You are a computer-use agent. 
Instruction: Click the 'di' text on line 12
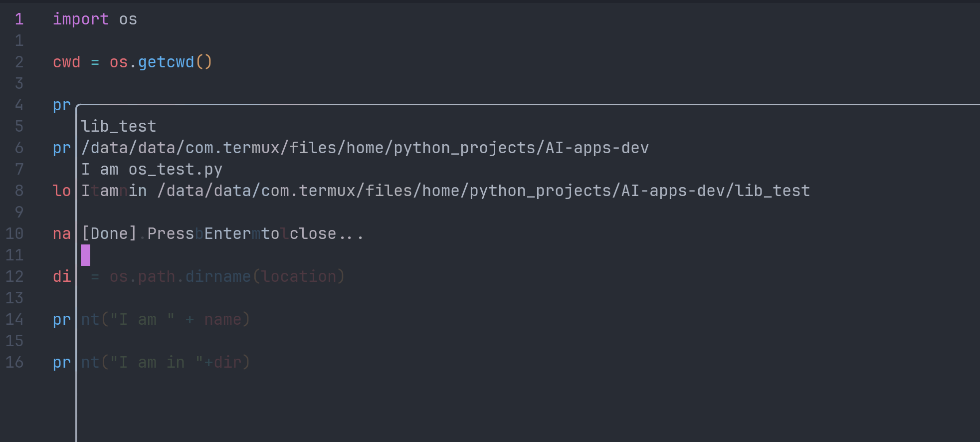click(62, 276)
